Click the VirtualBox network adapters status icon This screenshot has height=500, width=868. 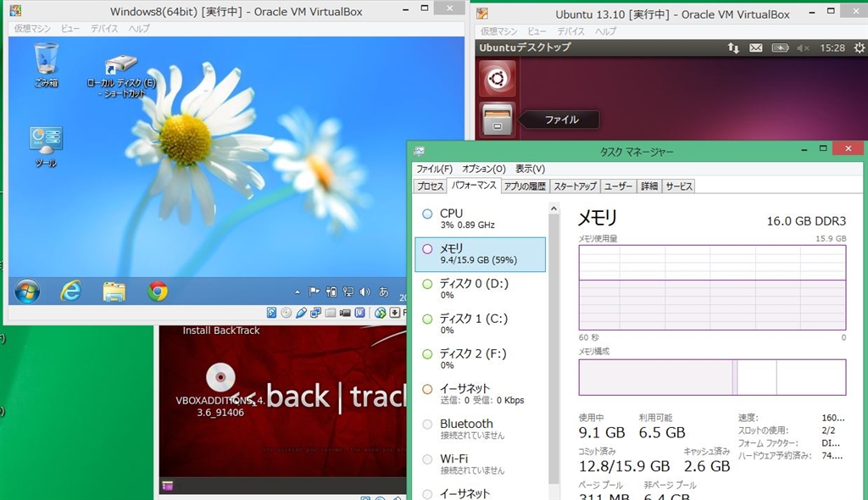pyautogui.click(x=315, y=313)
